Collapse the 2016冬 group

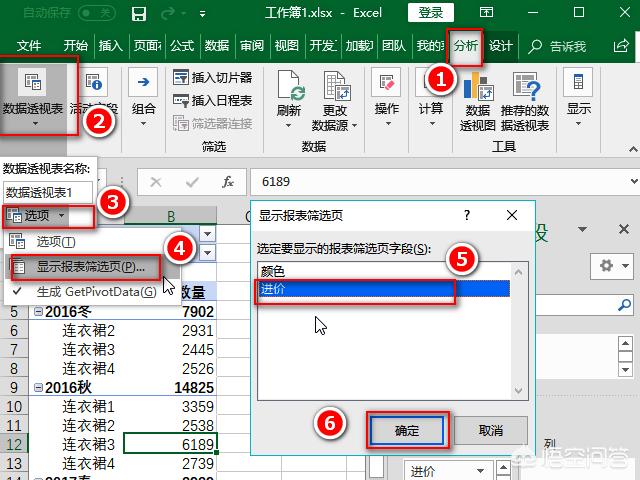(x=38, y=311)
